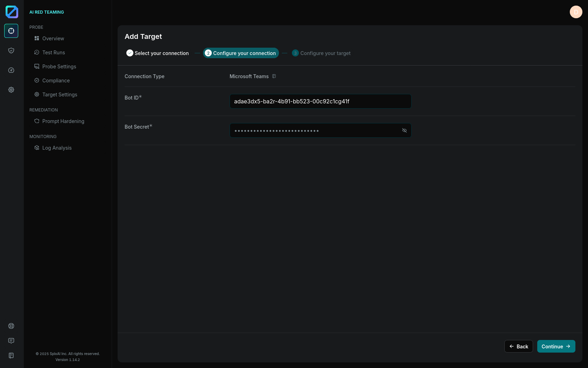The height and width of the screenshot is (368, 588).
Task: Click the compass icon in left rail
Action: point(11,70)
